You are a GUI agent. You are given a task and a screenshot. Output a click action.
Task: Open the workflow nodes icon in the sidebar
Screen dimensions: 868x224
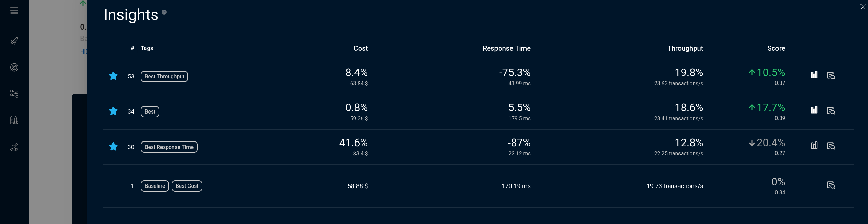(x=14, y=94)
